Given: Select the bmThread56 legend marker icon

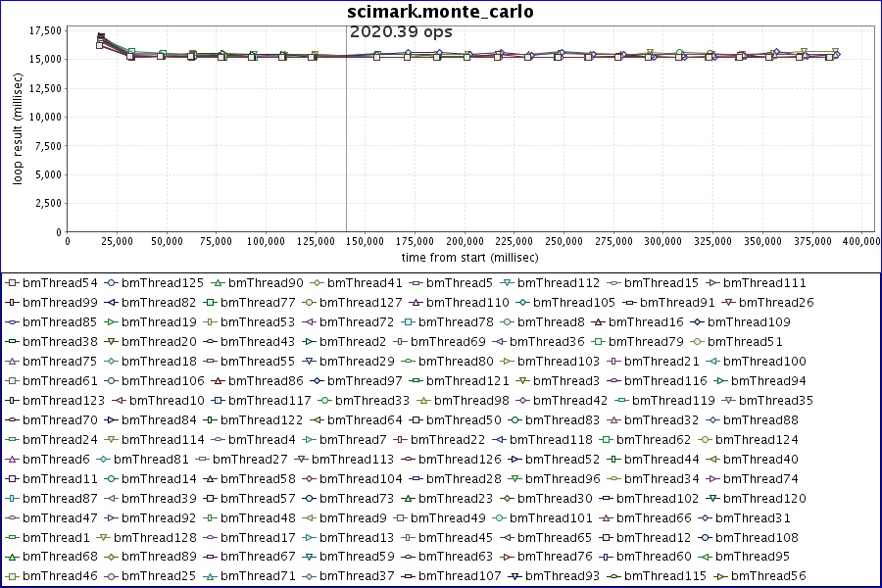Looking at the screenshot, I should pos(721,576).
